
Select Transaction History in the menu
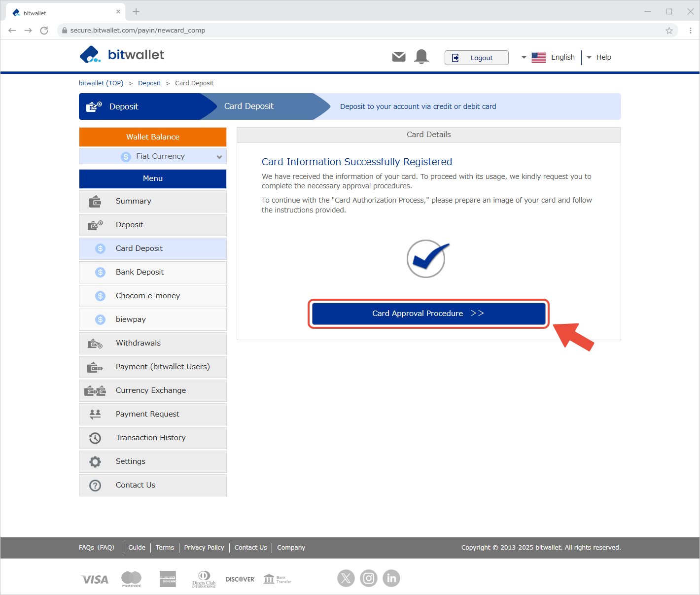tap(151, 438)
